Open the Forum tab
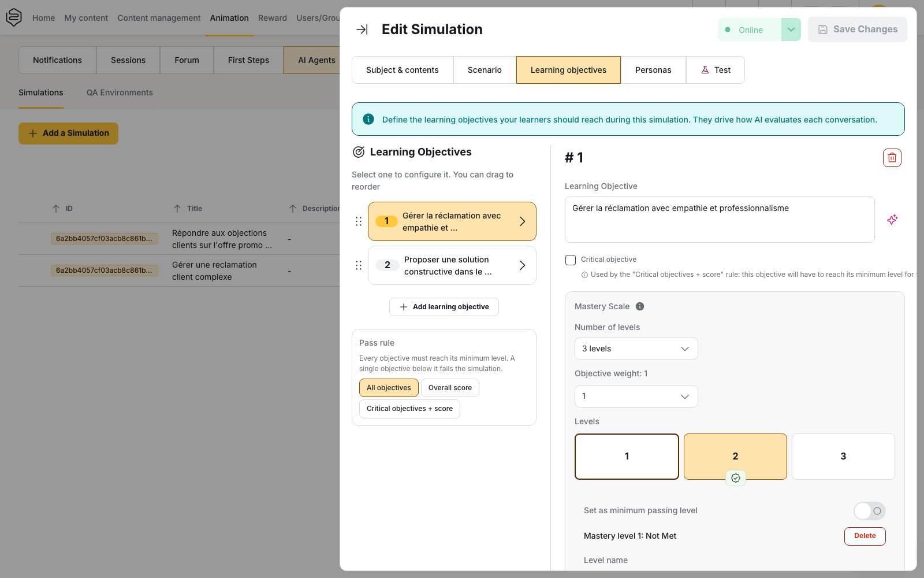The height and width of the screenshot is (578, 924). click(187, 60)
